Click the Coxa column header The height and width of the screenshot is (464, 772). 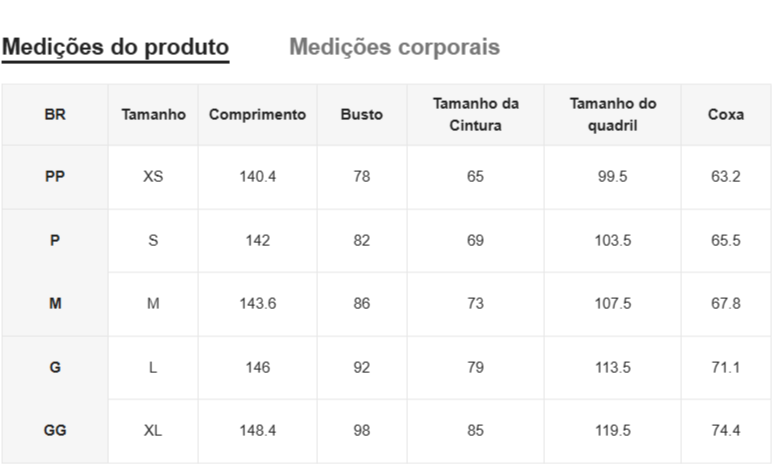725,115
